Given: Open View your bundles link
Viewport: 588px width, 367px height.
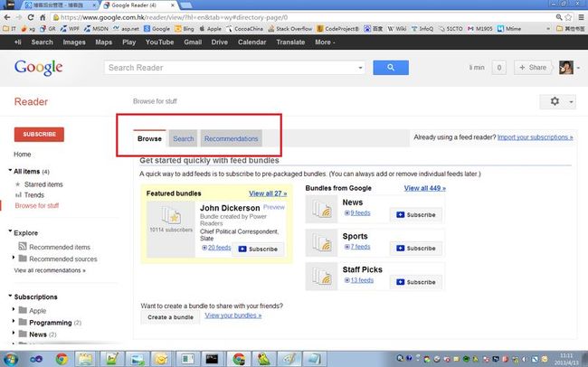Looking at the screenshot, I should coord(232,315).
